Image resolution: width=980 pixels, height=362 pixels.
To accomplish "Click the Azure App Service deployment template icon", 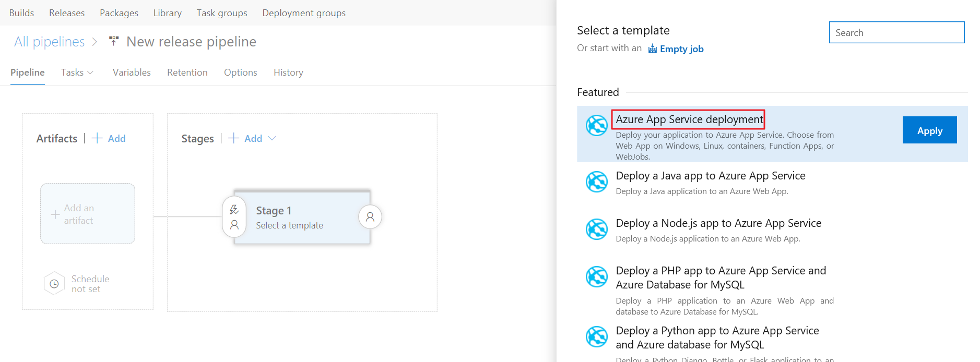I will [596, 125].
